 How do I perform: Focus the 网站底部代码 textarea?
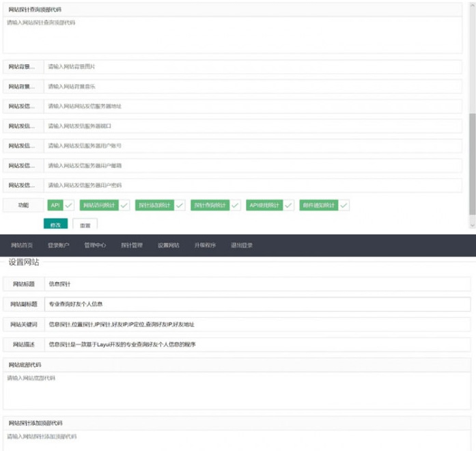237,391
